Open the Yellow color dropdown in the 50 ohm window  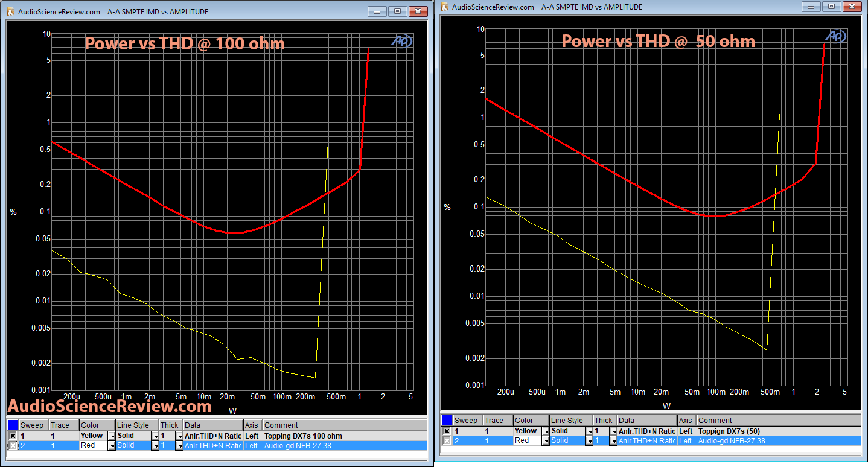pyautogui.click(x=546, y=431)
